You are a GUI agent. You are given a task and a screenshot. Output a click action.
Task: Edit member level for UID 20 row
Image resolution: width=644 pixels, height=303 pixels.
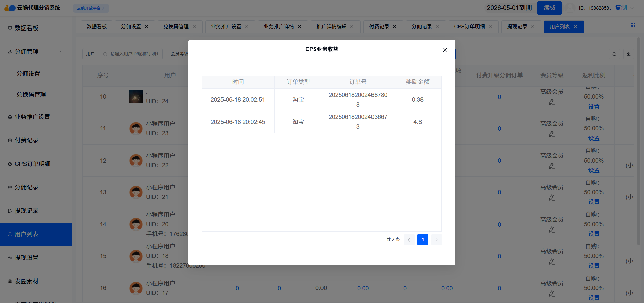click(552, 230)
